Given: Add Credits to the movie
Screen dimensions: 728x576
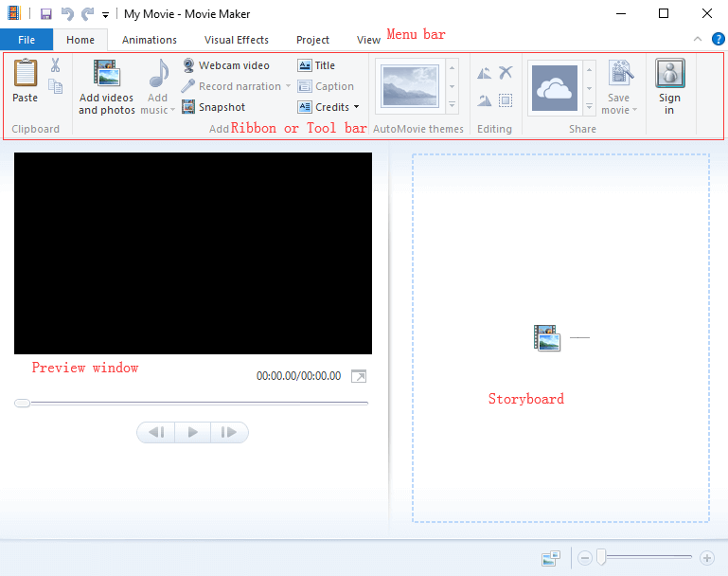Looking at the screenshot, I should (323, 107).
